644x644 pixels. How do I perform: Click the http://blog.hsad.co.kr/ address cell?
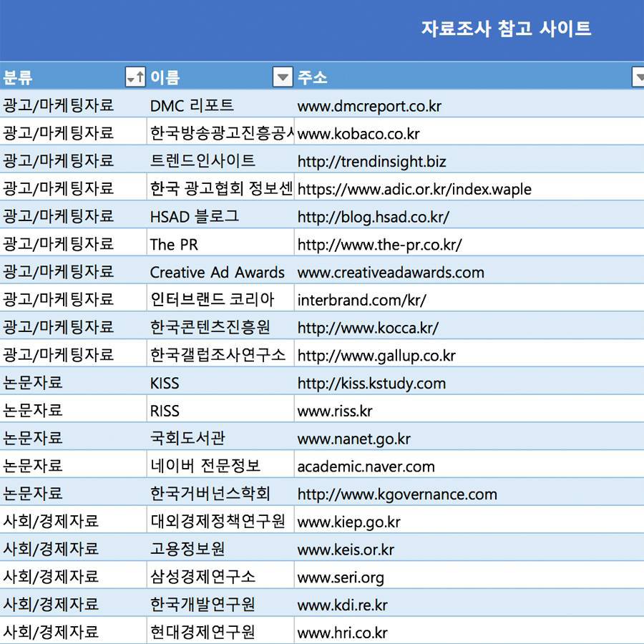click(469, 215)
